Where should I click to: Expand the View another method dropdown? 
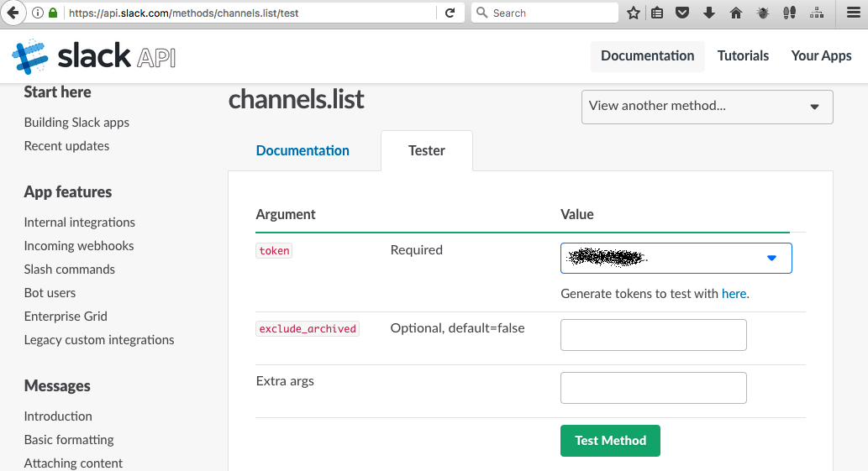pyautogui.click(x=707, y=107)
